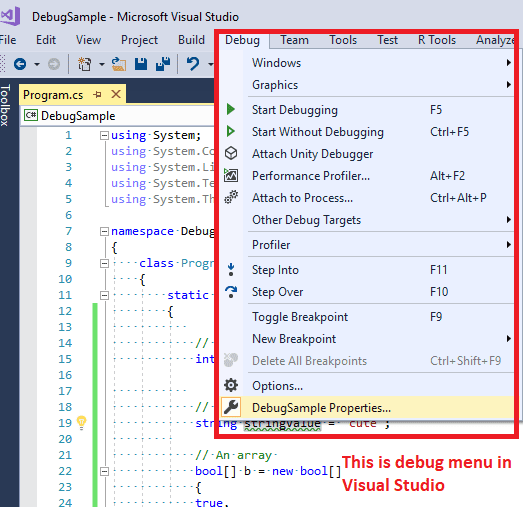
Task: Click the Attach to Process gears icon
Action: pyautogui.click(x=231, y=197)
